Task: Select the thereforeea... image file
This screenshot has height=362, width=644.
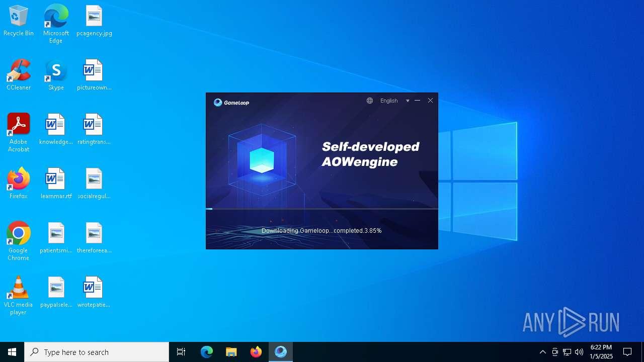Action: coord(94,238)
